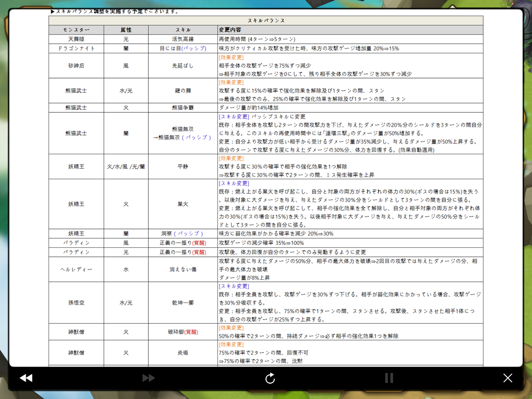Select the 火/水/風/光/闇 attribute cell
This screenshot has height=399, width=532.
coord(126,166)
